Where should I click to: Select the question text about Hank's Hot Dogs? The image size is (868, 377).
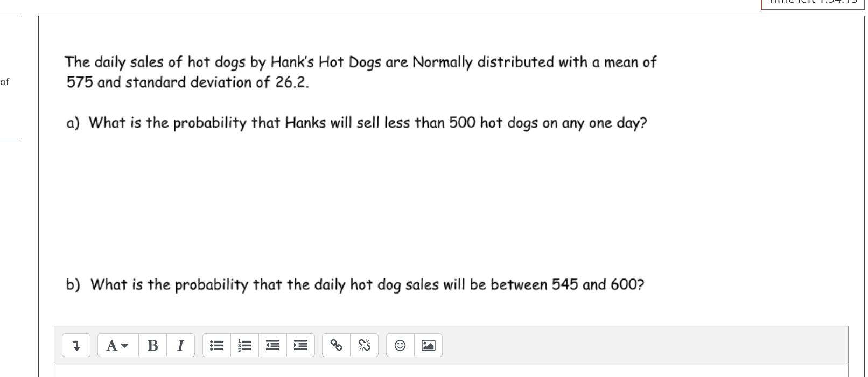click(360, 72)
